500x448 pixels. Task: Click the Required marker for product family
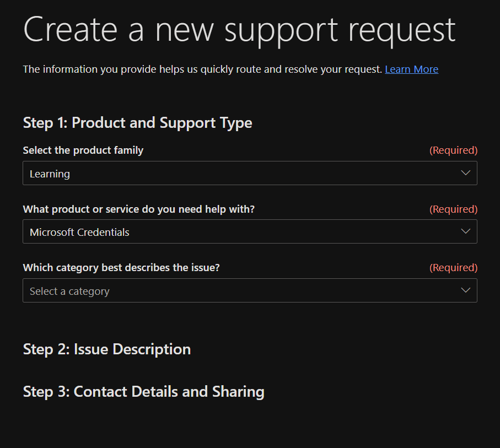pyautogui.click(x=453, y=150)
